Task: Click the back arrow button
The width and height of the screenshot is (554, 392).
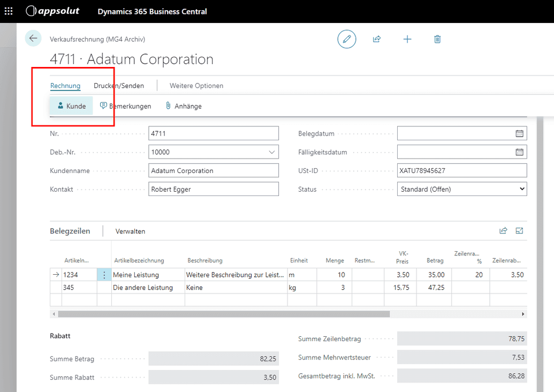Action: [33, 38]
